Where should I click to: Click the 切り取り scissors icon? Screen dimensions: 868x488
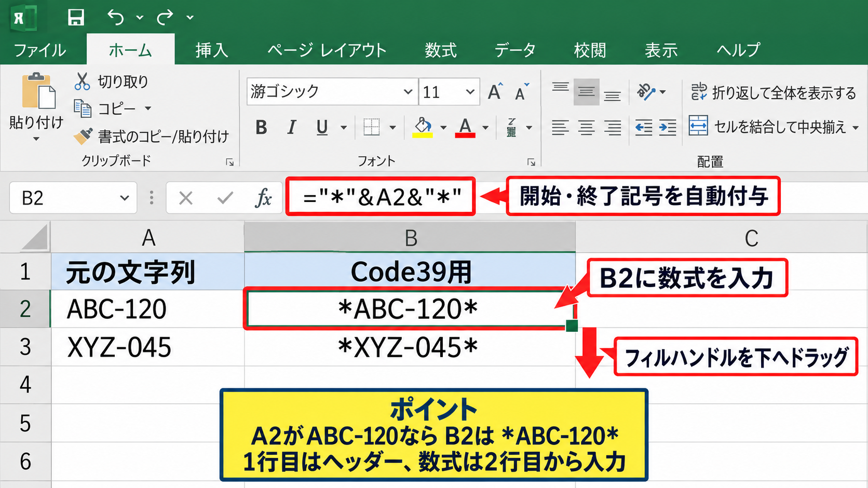pyautogui.click(x=82, y=82)
